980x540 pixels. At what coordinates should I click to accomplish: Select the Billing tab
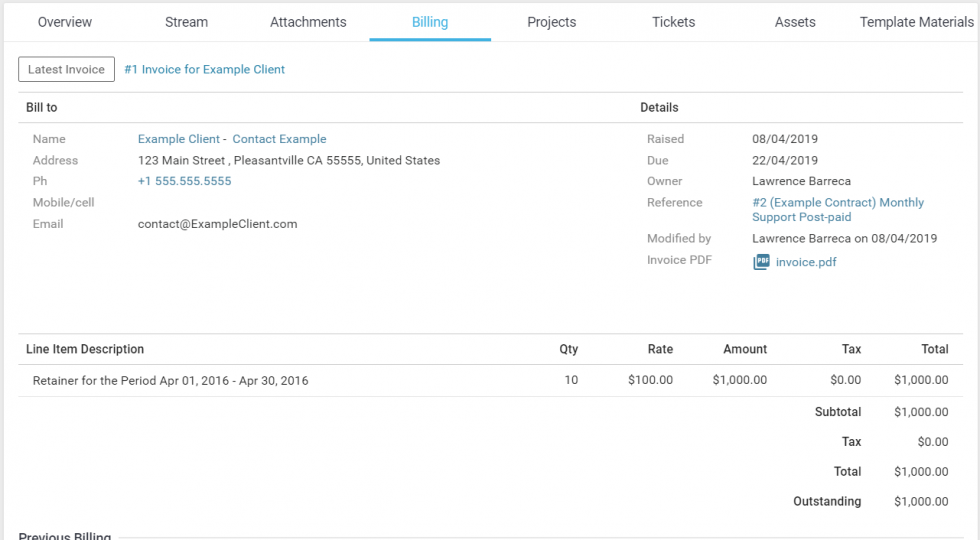[430, 22]
